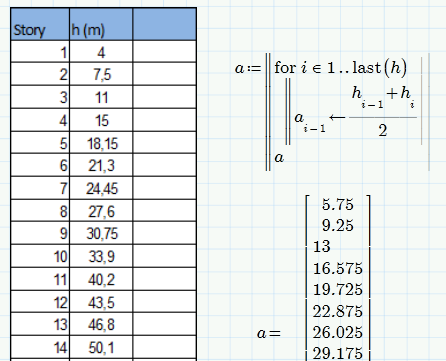446x361 pixels.
Task: Select result value 16.575
Action: [338, 268]
